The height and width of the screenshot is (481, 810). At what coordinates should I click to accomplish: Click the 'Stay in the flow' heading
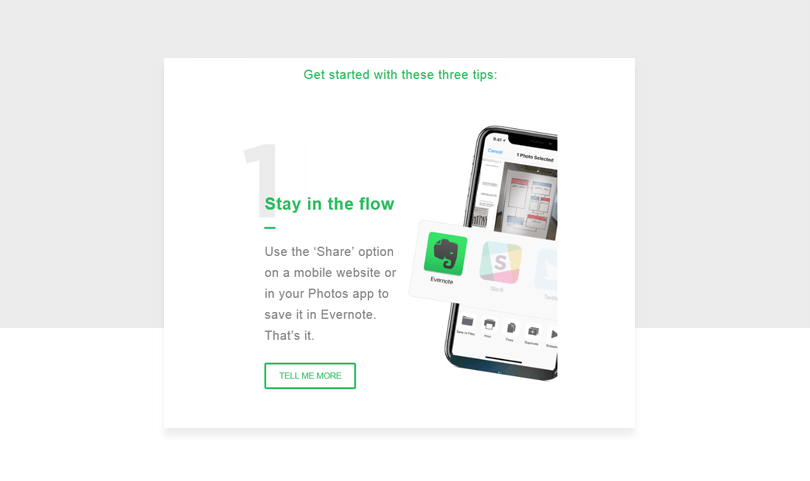click(x=329, y=204)
